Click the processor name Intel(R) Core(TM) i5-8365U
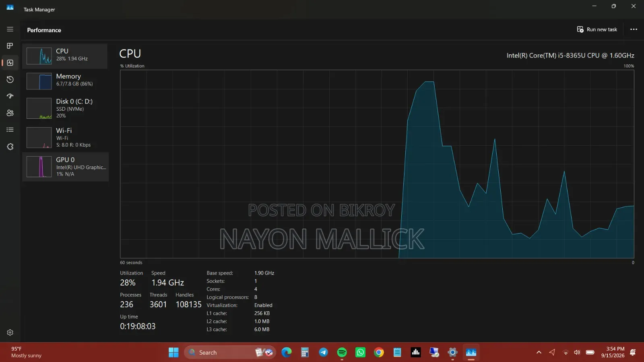 coord(570,56)
